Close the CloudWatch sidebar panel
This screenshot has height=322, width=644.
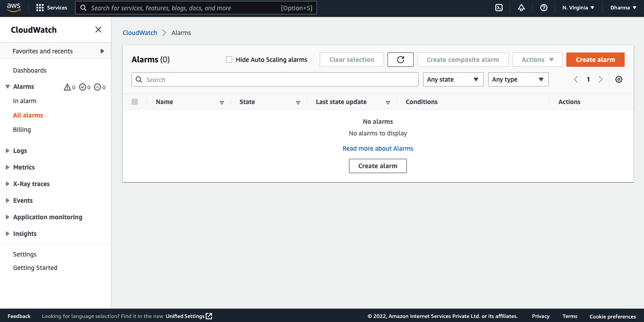click(98, 30)
